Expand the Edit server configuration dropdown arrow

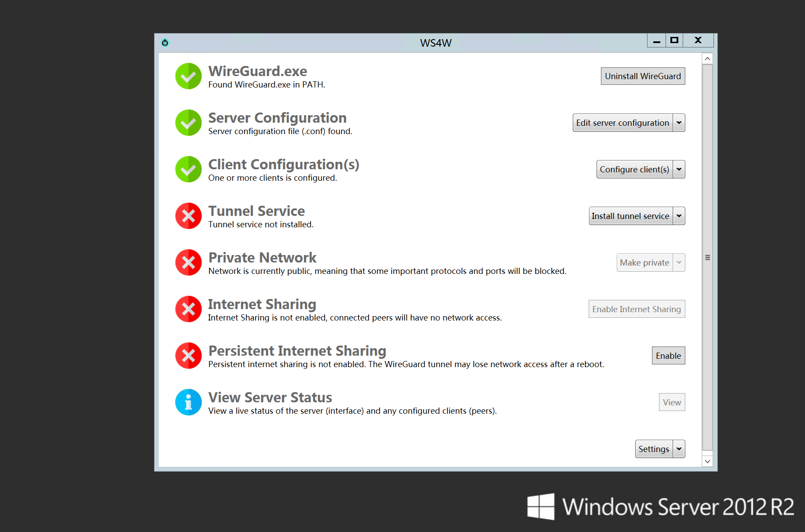coord(679,123)
